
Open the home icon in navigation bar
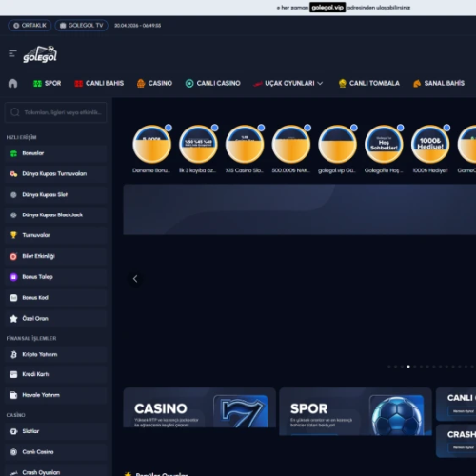click(x=12, y=84)
